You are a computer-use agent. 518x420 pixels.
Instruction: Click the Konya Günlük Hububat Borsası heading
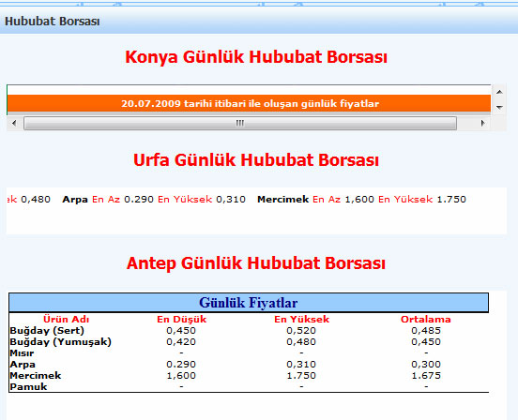point(256,57)
